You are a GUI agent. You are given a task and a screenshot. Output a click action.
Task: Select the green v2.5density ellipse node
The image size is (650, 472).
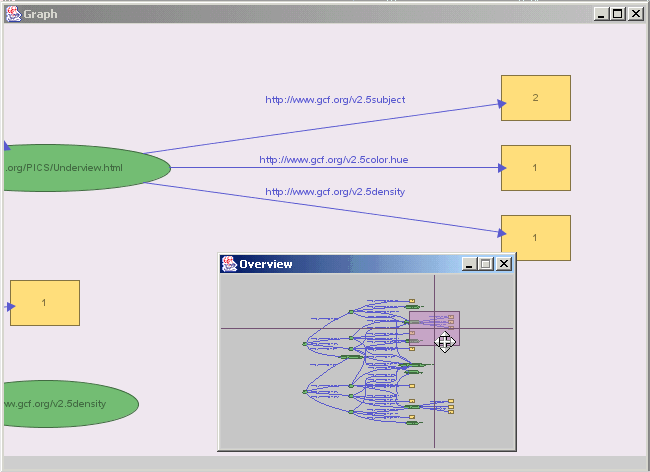pos(68,404)
